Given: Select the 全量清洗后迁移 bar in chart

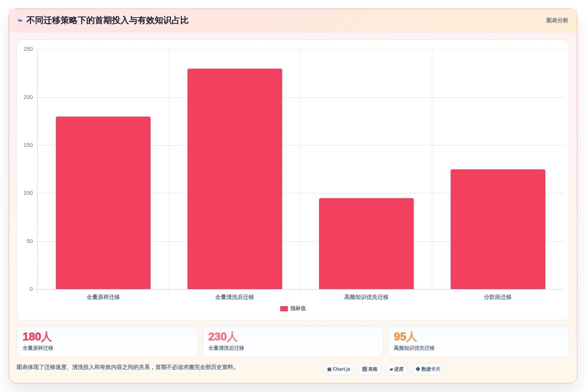Looking at the screenshot, I should pos(235,179).
